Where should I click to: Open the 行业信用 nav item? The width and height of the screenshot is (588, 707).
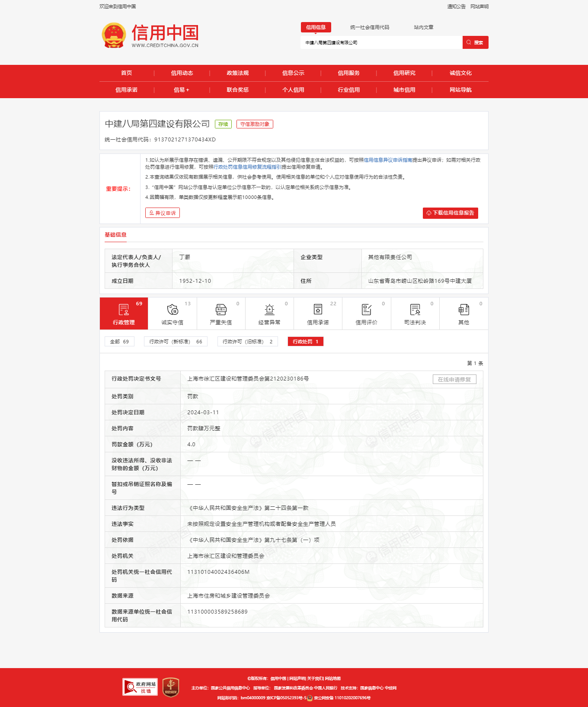[x=349, y=90]
